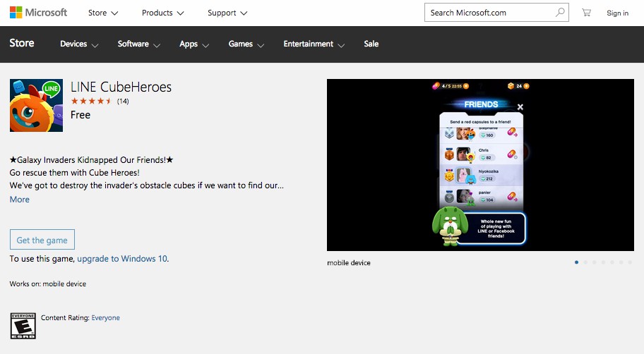Close the Friends popup in the screenshot
The image size is (644, 354).
(520, 107)
